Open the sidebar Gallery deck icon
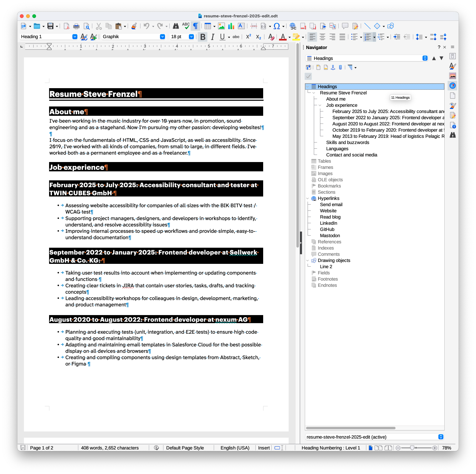This screenshot has width=476, height=474. 453,76
